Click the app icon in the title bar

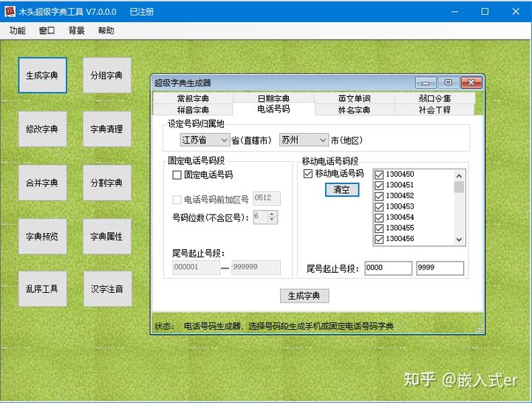pos(10,11)
